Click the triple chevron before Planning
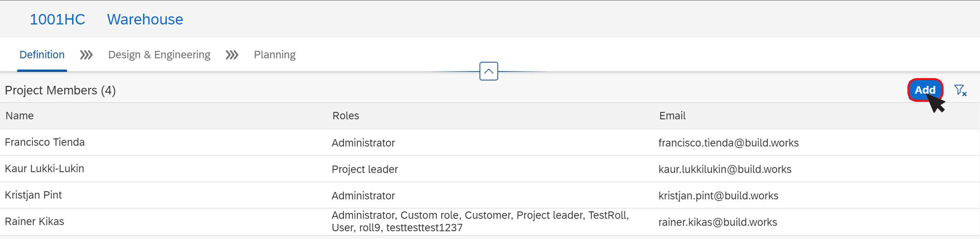This screenshot has height=239, width=980. point(232,55)
